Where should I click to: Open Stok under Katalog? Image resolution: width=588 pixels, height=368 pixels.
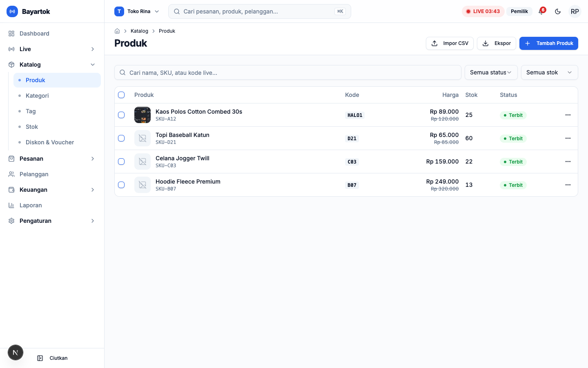click(x=57, y=127)
